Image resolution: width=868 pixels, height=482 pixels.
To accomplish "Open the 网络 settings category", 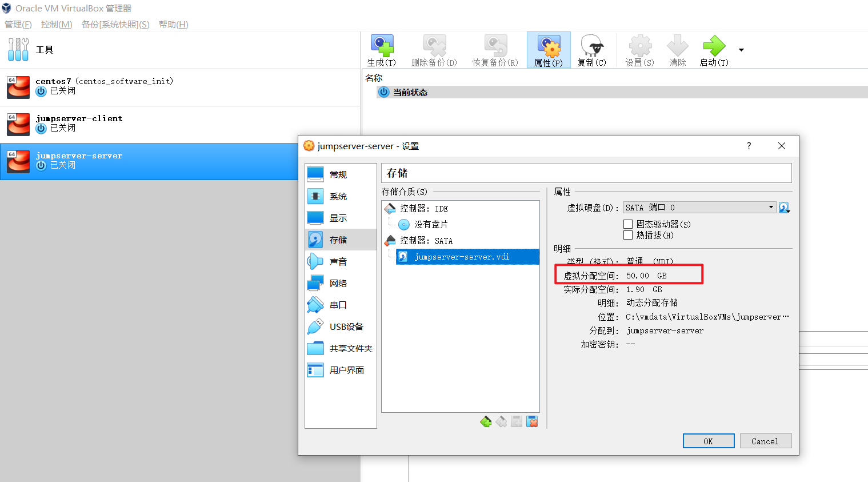I will (341, 283).
